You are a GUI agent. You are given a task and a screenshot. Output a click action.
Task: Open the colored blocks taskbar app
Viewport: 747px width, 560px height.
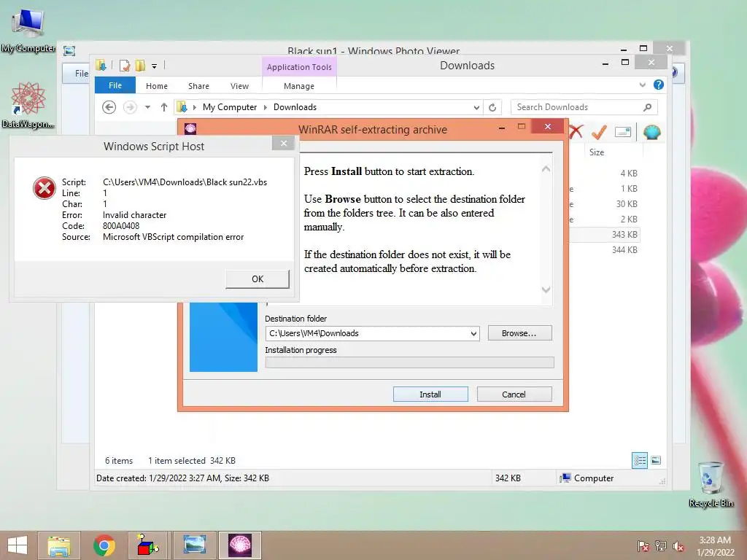pos(148,545)
